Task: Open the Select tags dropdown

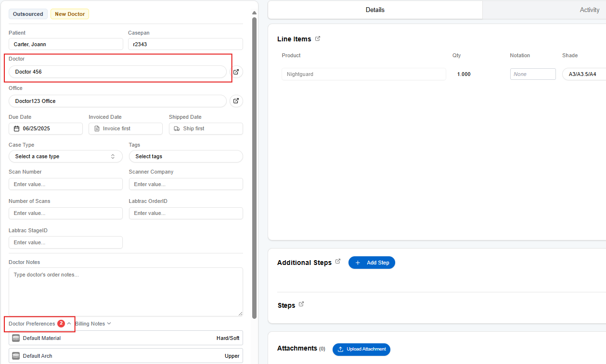Action: [185, 156]
